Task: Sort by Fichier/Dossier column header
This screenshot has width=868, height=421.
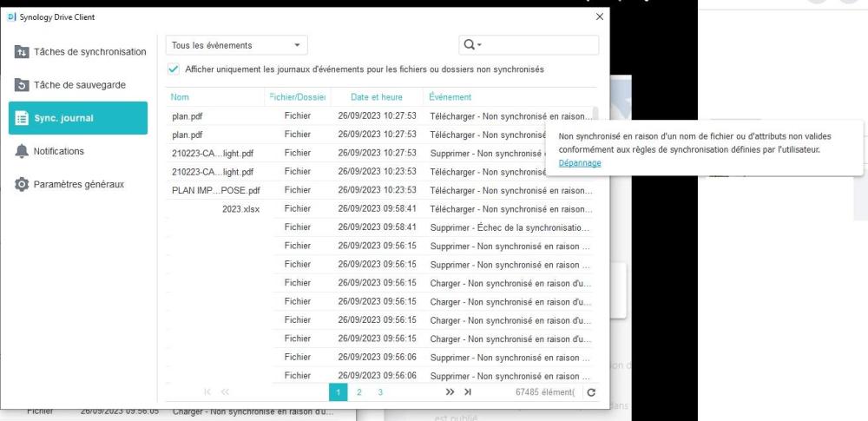Action: coord(298,97)
